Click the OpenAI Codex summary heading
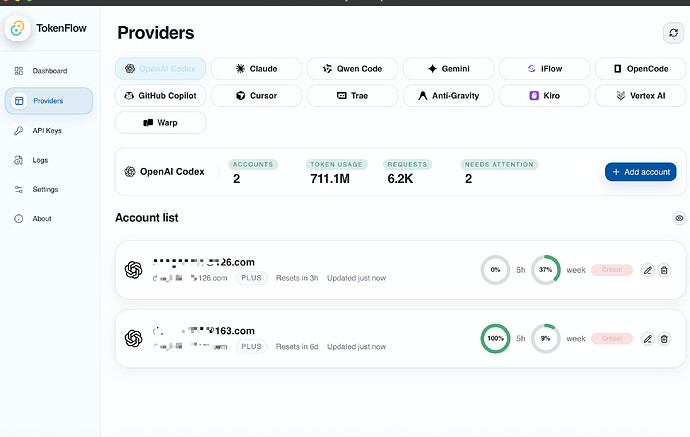 click(x=172, y=172)
